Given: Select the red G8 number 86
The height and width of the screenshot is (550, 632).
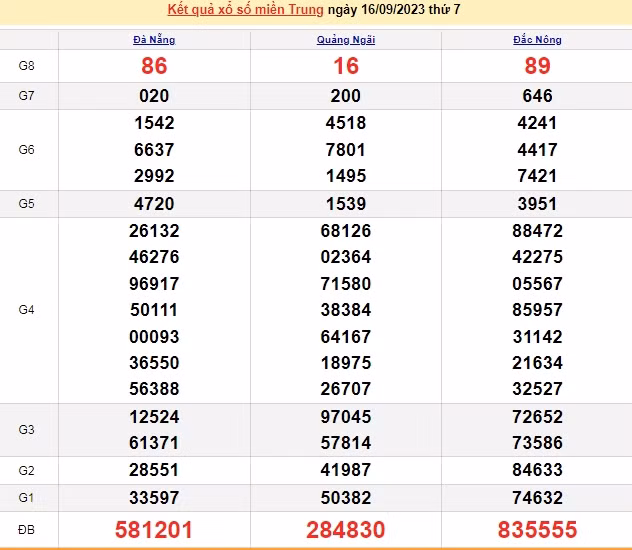Looking at the screenshot, I should [154, 66].
